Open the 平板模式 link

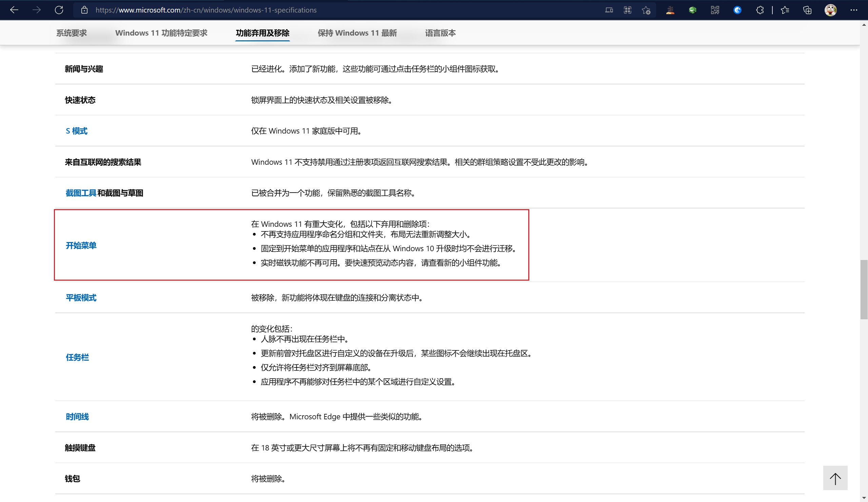click(x=81, y=298)
